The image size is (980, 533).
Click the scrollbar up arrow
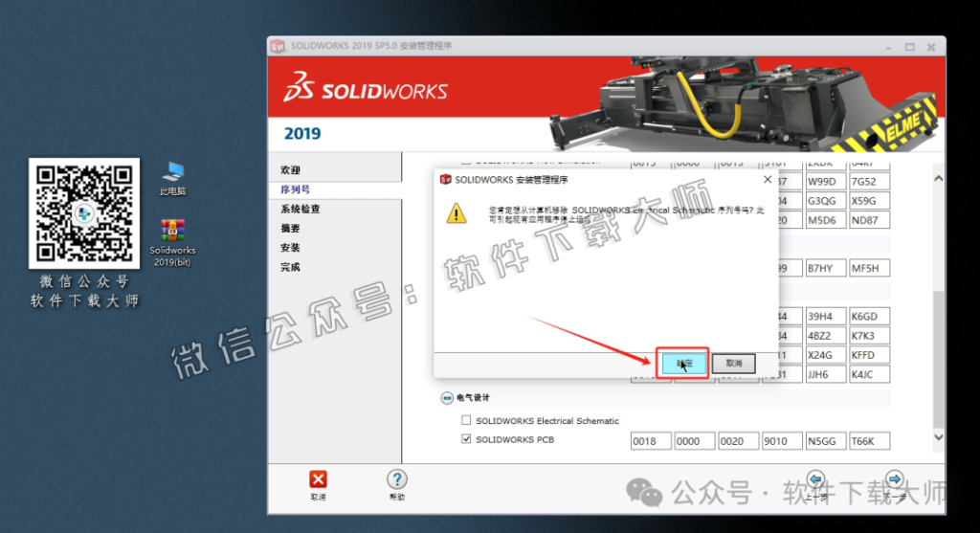tap(938, 179)
